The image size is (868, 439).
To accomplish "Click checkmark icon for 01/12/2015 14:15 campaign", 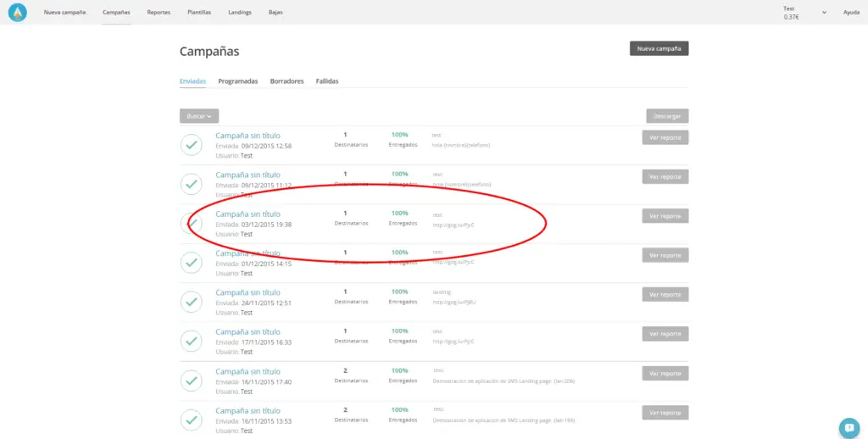I will pyautogui.click(x=192, y=263).
